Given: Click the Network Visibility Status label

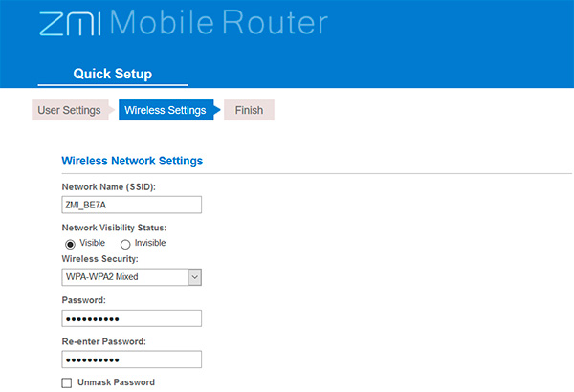Looking at the screenshot, I should (114, 228).
